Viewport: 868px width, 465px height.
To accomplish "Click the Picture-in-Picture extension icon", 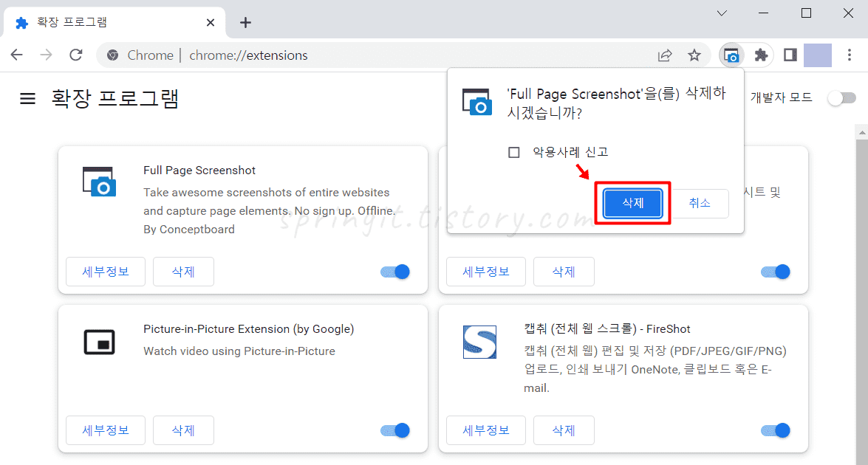I will 100,342.
